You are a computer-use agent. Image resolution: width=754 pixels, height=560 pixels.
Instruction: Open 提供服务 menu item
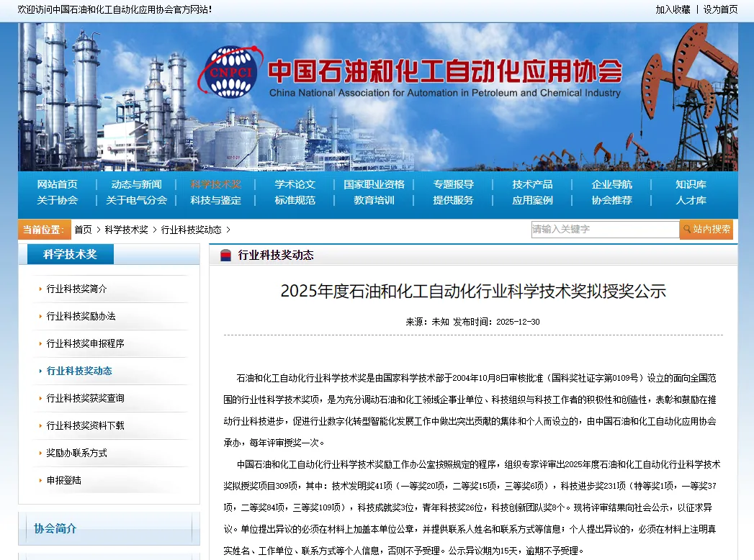[x=454, y=200]
